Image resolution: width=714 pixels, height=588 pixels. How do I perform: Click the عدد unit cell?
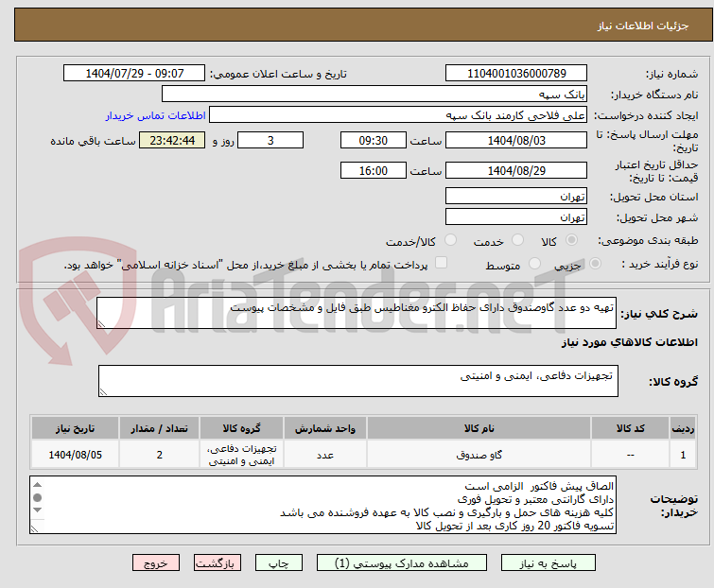[325, 454]
